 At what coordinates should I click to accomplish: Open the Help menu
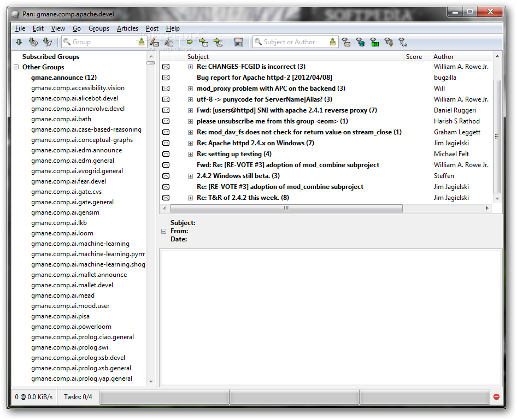point(173,28)
